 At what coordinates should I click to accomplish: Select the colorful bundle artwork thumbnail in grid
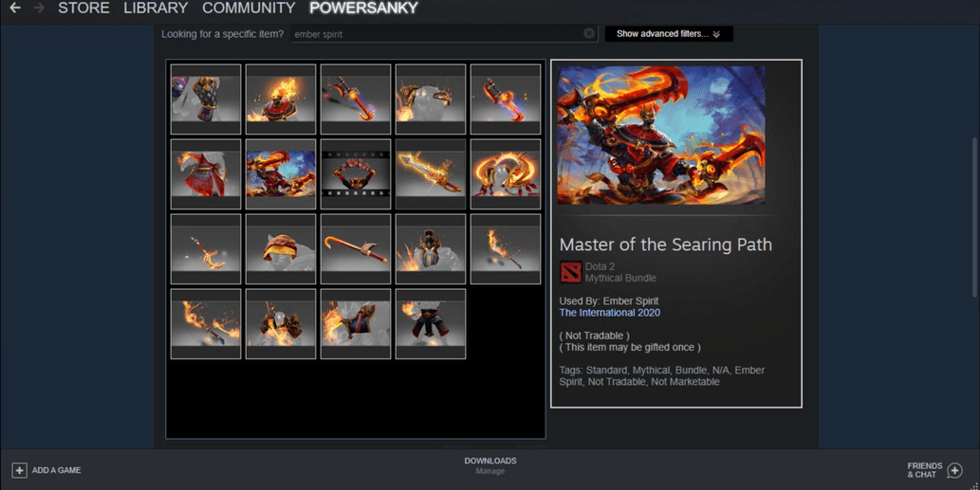tap(281, 174)
